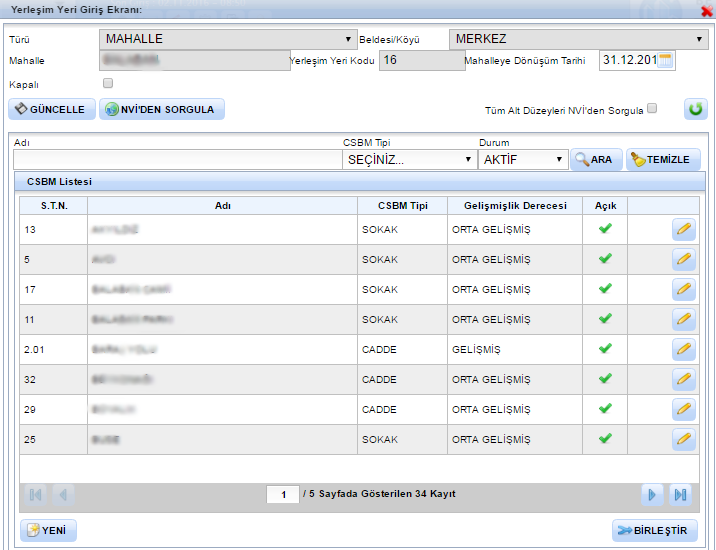The width and height of the screenshot is (716, 550).
Task: Click the YENİ button
Action: (48, 530)
